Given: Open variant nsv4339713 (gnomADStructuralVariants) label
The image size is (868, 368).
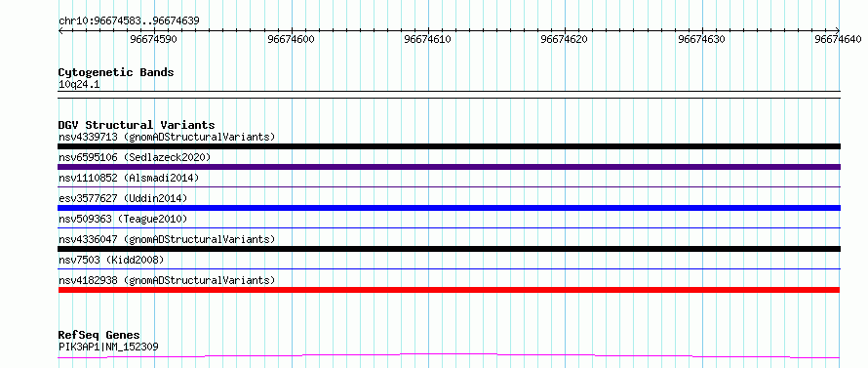Looking at the screenshot, I should tap(167, 137).
